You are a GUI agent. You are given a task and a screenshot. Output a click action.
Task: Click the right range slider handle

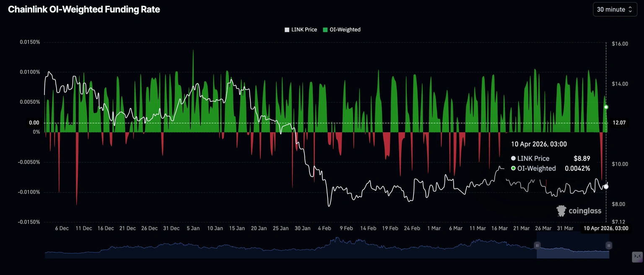(609, 245)
